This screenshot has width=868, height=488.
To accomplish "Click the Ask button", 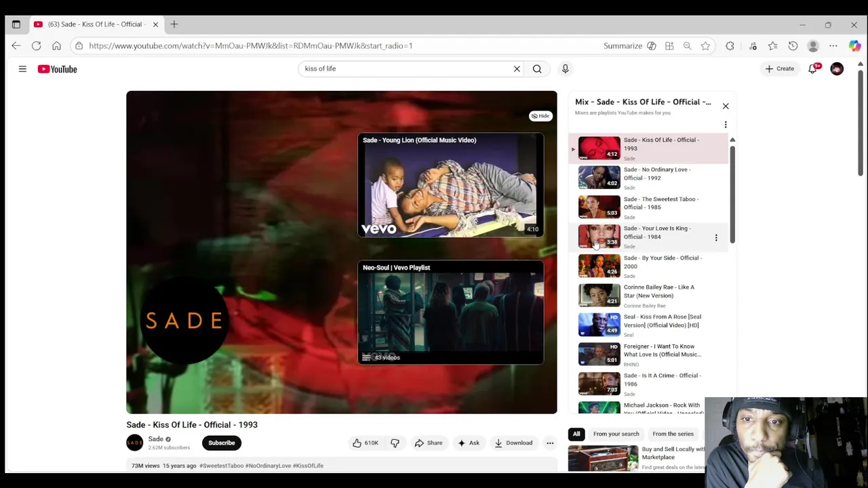I will point(469,443).
